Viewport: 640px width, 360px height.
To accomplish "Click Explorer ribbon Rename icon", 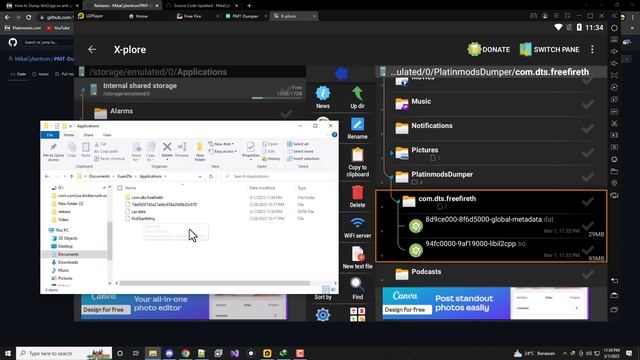I will click(182, 150).
